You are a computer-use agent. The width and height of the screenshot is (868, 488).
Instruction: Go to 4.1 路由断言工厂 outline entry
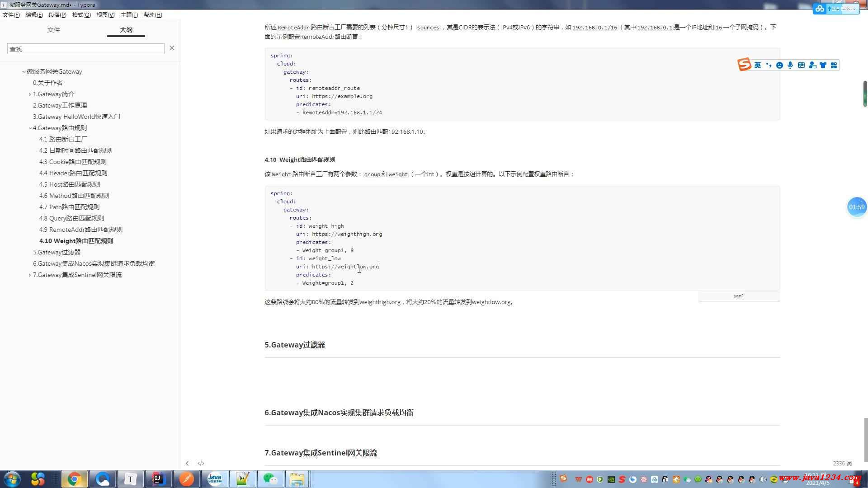coord(63,139)
